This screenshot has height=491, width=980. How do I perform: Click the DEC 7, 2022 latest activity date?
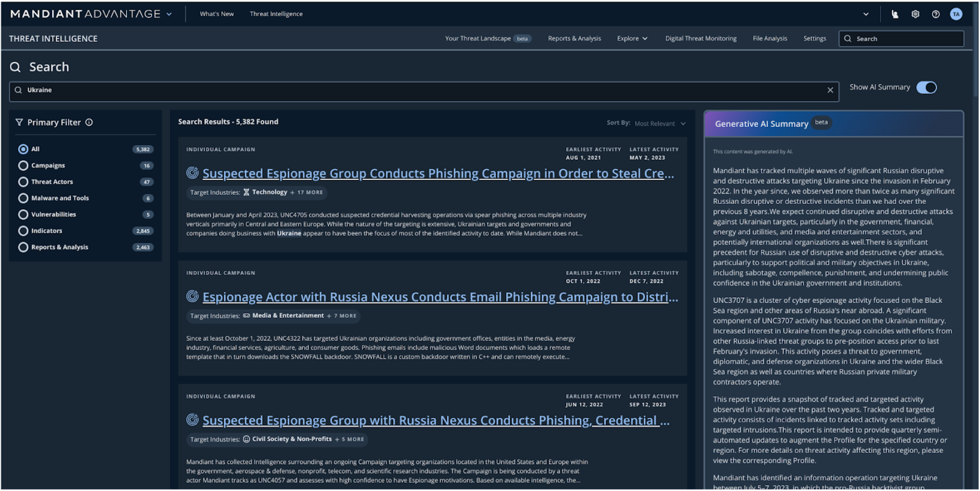(646, 281)
